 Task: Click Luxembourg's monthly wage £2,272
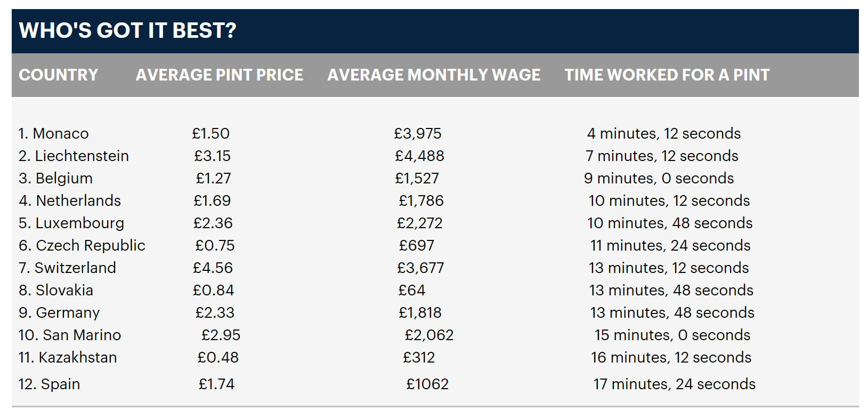coord(420,223)
